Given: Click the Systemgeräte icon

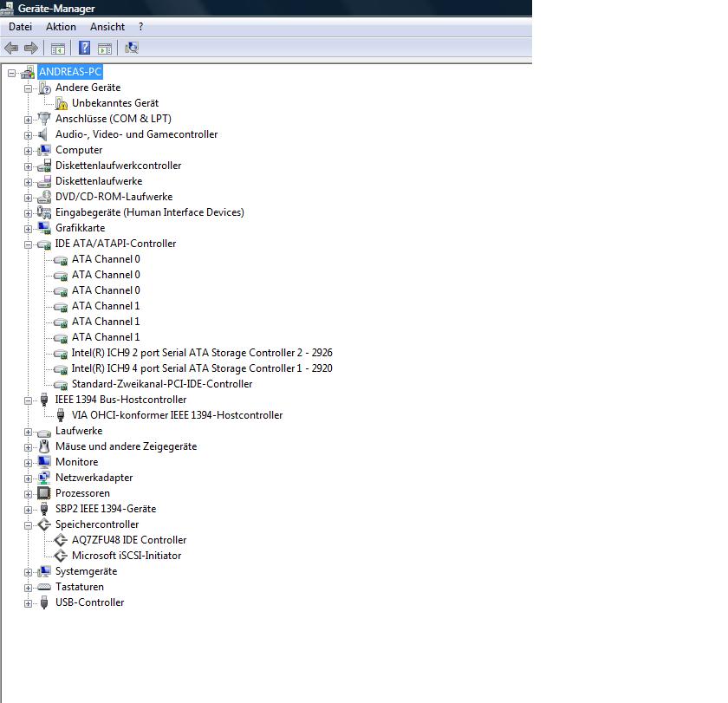Looking at the screenshot, I should tap(44, 571).
